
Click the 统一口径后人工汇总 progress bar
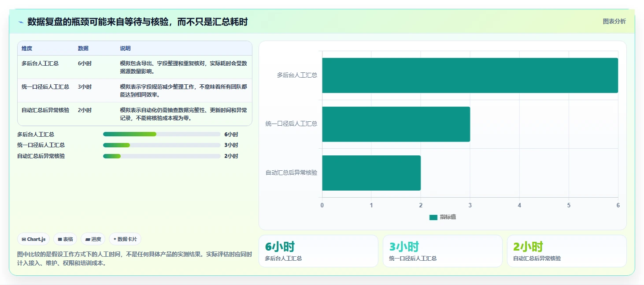point(162,145)
